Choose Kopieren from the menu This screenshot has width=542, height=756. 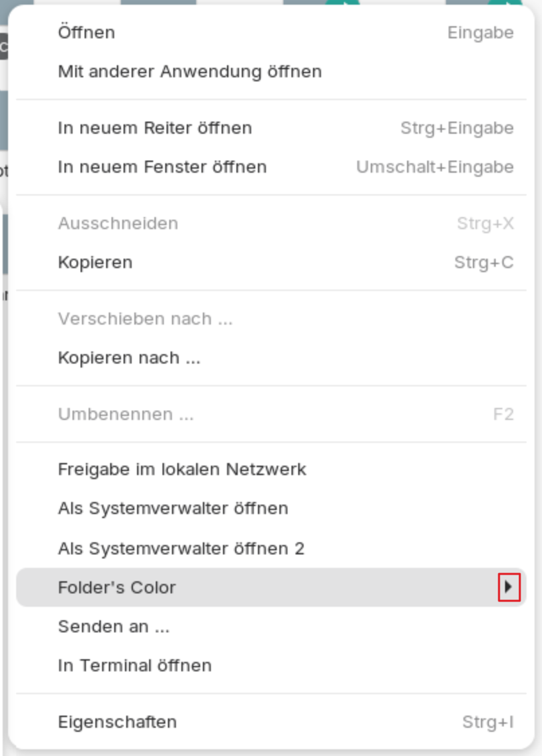95,262
